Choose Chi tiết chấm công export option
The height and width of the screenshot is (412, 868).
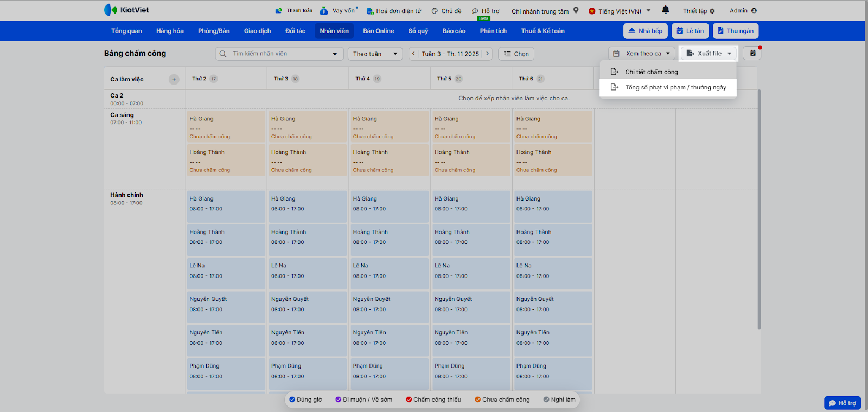pyautogui.click(x=668, y=72)
